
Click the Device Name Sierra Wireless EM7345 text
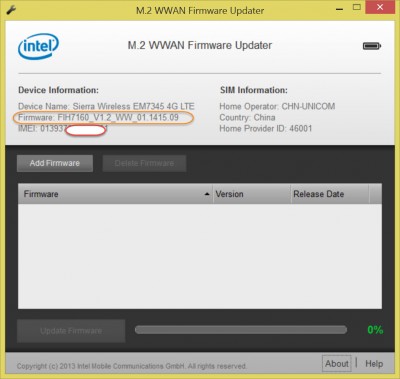(106, 106)
